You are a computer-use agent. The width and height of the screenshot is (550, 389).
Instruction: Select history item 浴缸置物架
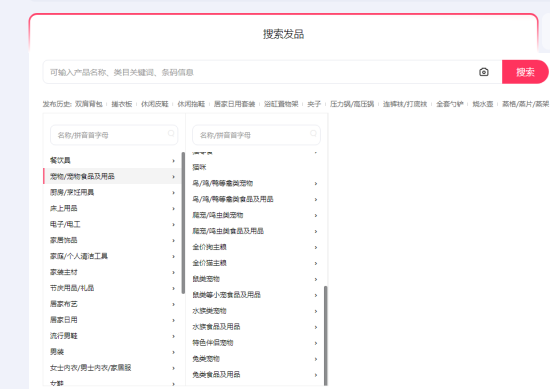(x=281, y=104)
